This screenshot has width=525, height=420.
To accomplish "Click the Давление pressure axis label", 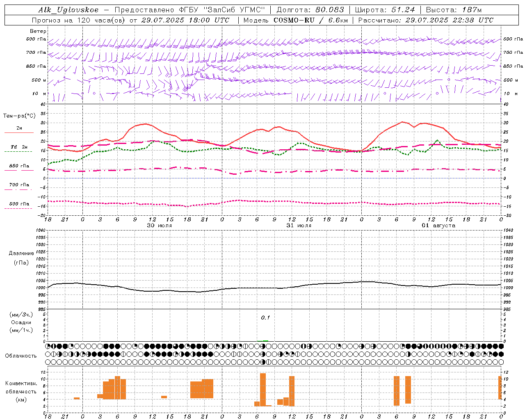I will [x=21, y=253].
